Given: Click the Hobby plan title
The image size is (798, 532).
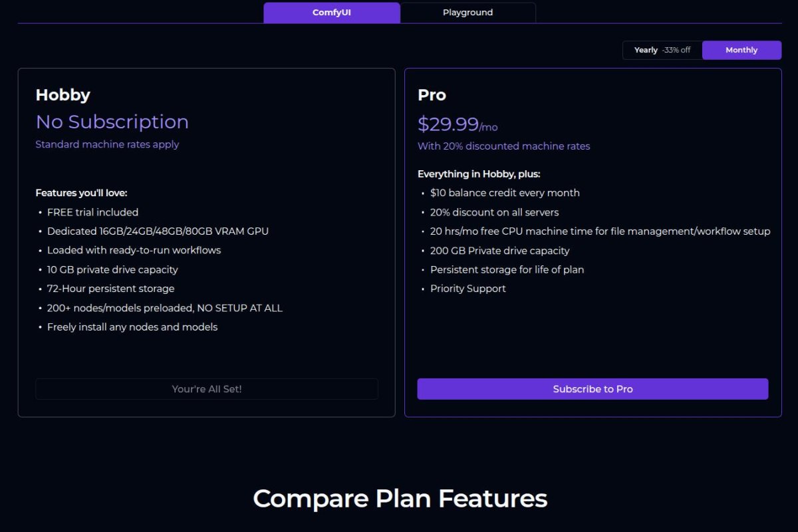Looking at the screenshot, I should click(63, 95).
